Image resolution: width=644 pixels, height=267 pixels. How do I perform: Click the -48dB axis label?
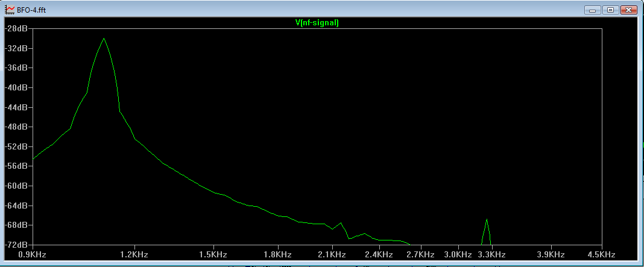coord(16,127)
